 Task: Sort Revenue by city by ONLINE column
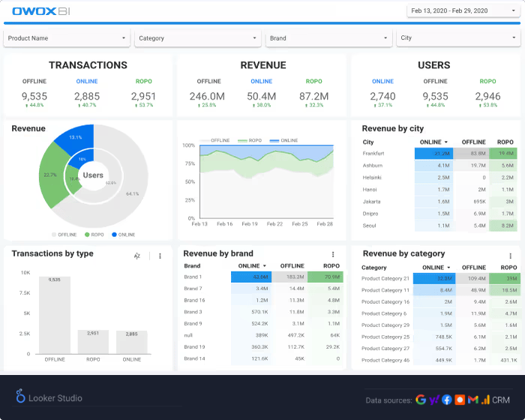[433, 142]
